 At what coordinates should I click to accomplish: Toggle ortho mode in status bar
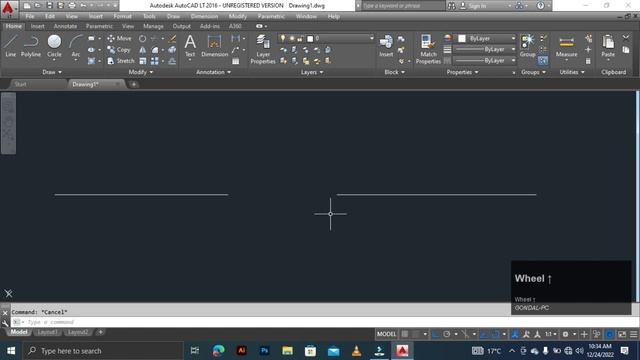tap(436, 334)
